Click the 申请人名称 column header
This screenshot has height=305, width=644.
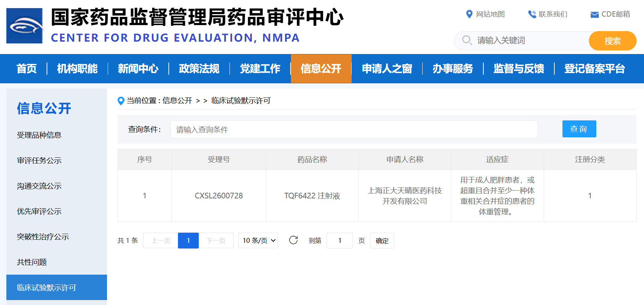click(405, 160)
